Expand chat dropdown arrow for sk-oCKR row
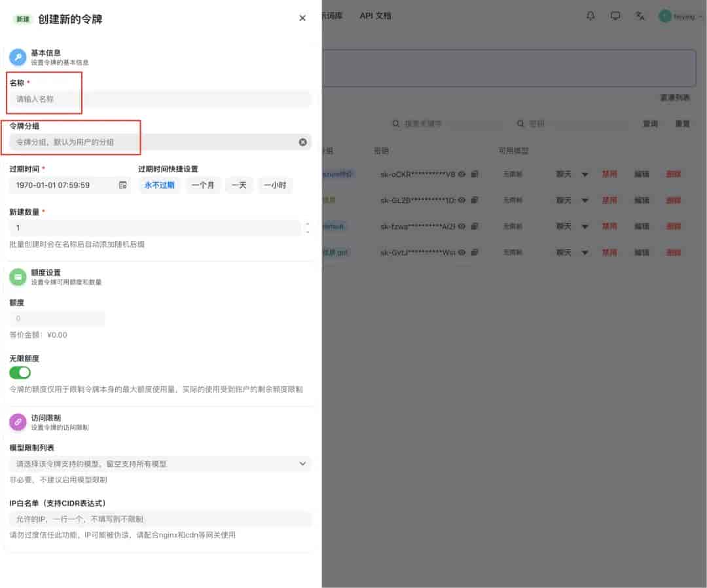This screenshot has height=588, width=707. [x=585, y=175]
